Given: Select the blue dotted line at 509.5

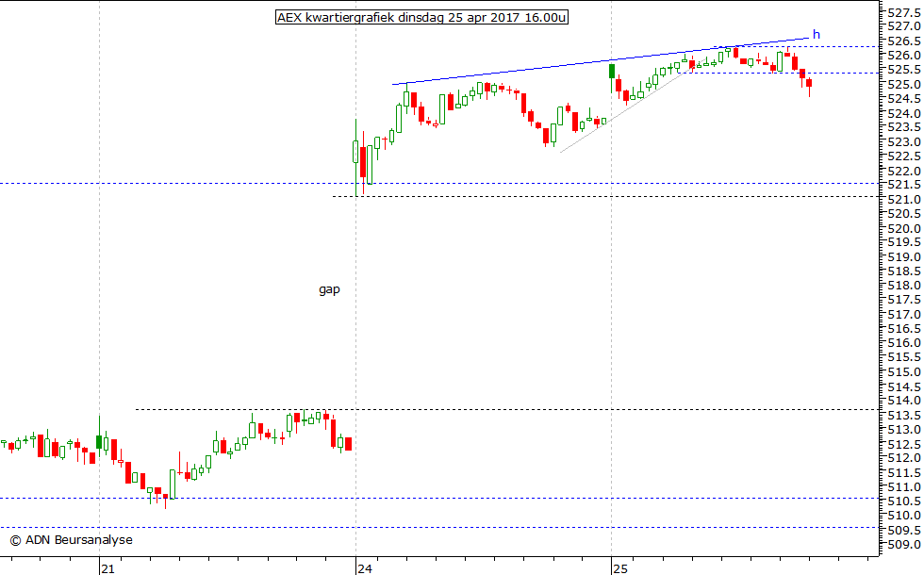Looking at the screenshot, I should tap(439, 527).
